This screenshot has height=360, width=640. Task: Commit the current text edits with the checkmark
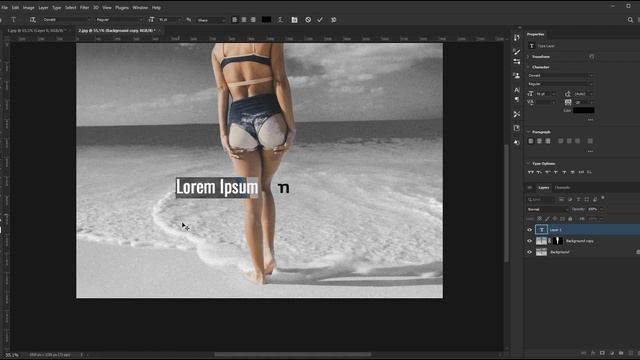click(x=320, y=20)
